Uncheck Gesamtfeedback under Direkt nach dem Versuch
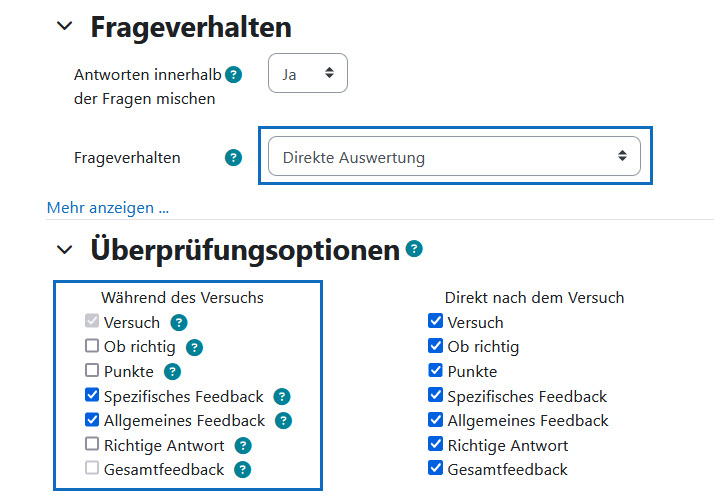714x502 pixels. click(x=435, y=468)
